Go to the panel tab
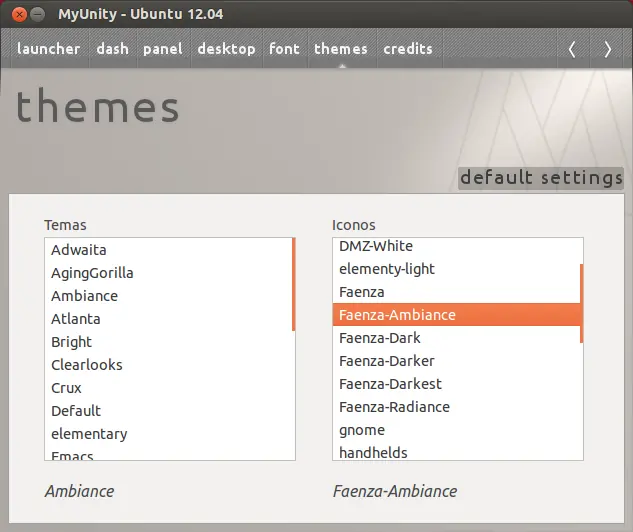This screenshot has height=532, width=633. 163,49
